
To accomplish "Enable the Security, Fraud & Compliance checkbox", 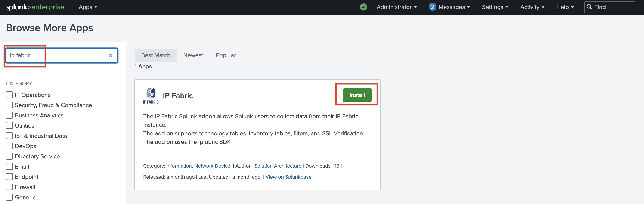I will tap(9, 105).
